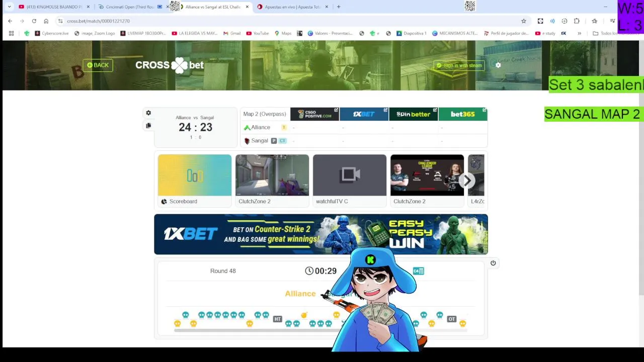Open the LIVEMAP 18O30 bookmark

143,34
